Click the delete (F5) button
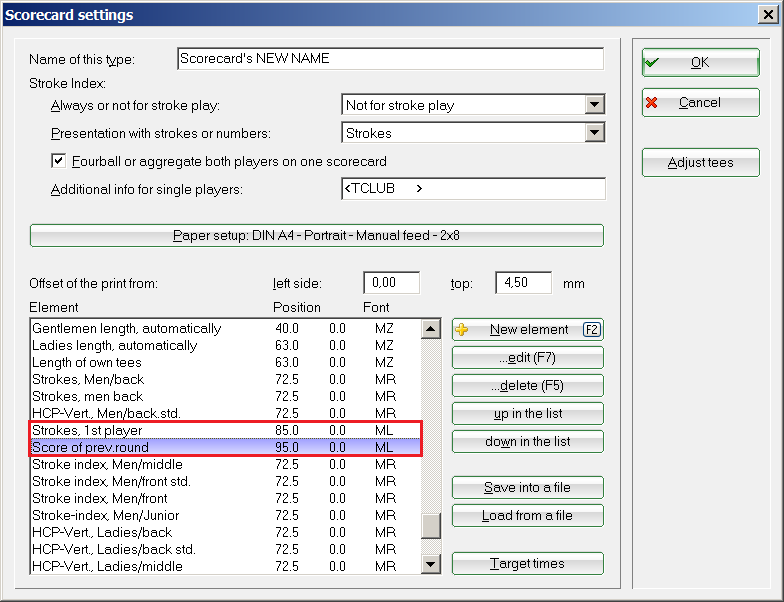Screen dimensions: 784x602 pos(527,386)
